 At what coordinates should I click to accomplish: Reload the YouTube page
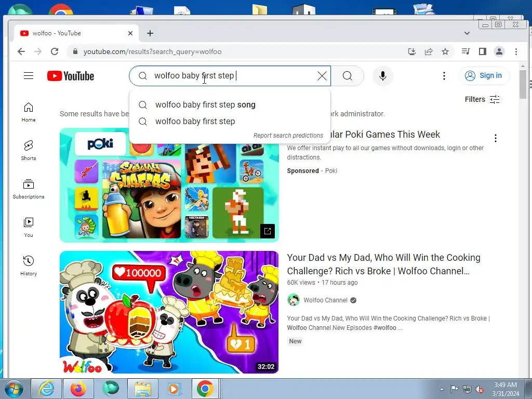tap(55, 51)
